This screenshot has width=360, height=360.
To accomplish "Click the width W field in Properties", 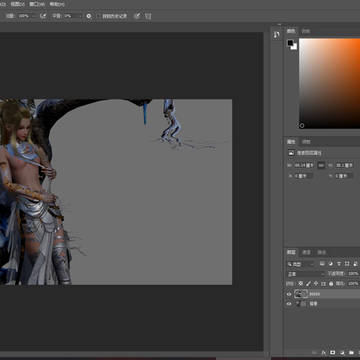I will [x=304, y=165].
